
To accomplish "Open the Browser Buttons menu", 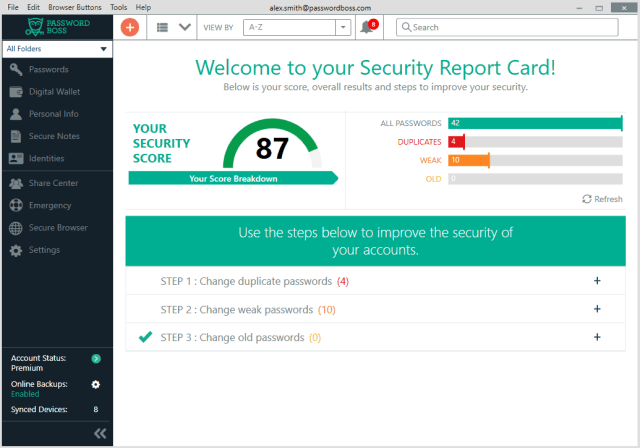I will pyautogui.click(x=76, y=7).
